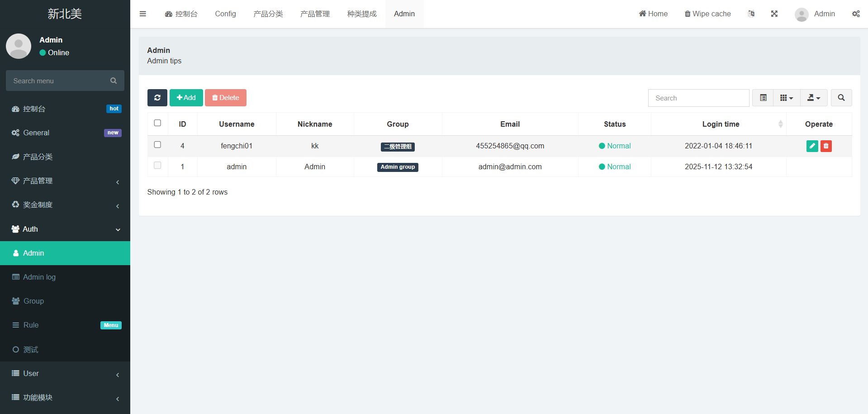The height and width of the screenshot is (414, 868).
Task: Check the select-all rows checkbox
Action: click(x=157, y=123)
